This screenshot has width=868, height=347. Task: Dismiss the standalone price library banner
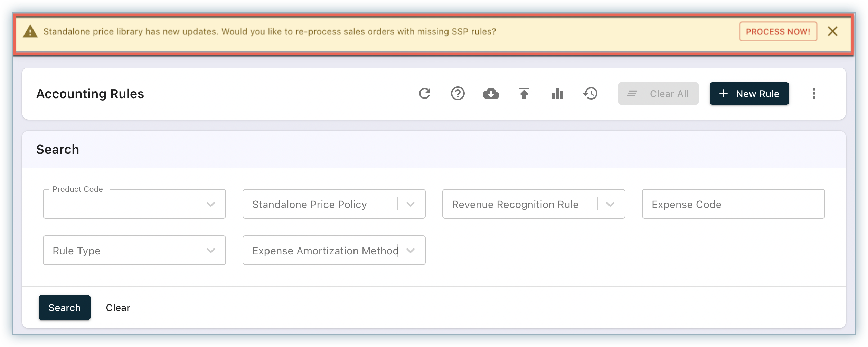[x=832, y=31]
